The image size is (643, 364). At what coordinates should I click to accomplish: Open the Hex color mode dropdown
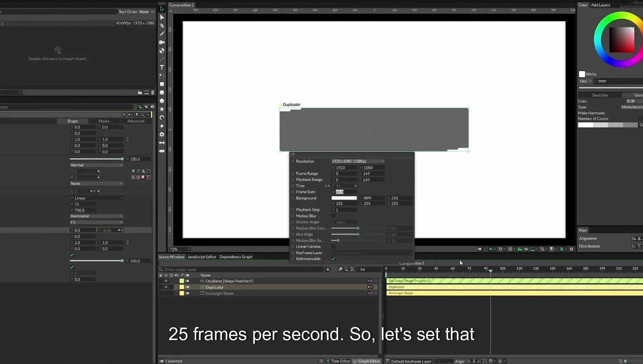(586, 81)
